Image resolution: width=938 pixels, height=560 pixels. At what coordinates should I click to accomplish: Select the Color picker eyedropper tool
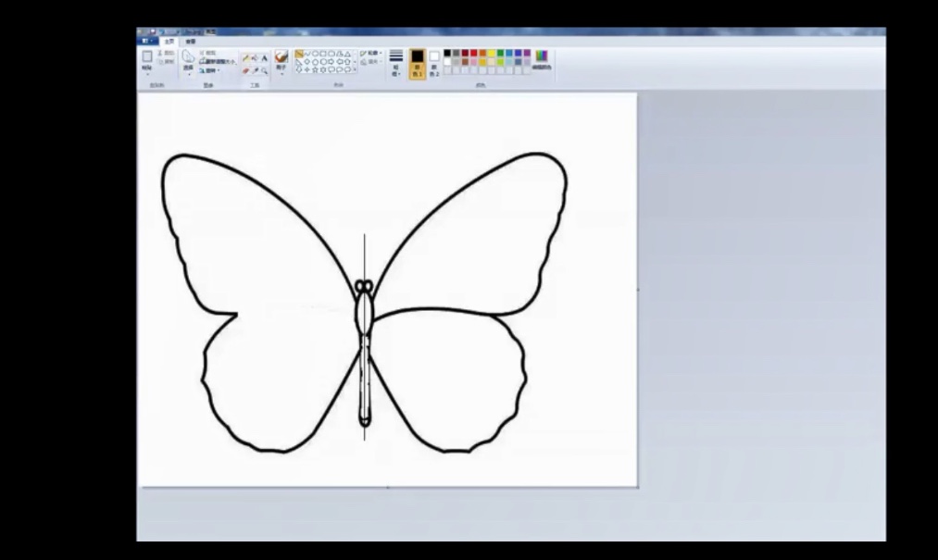tap(255, 70)
